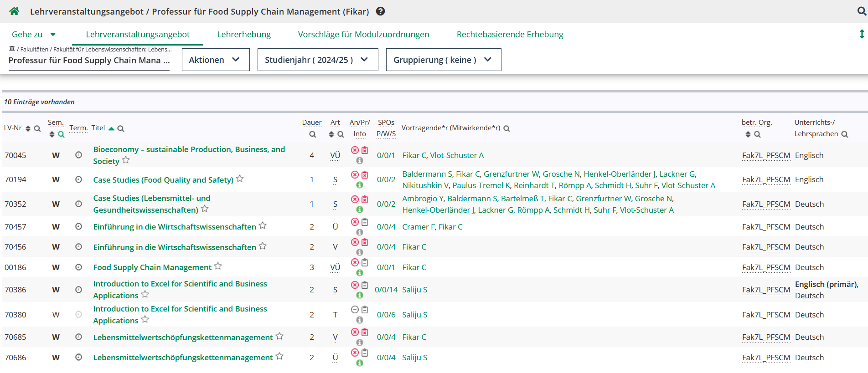
Task: Click vertical resize arrow icon at right edge
Action: point(862,34)
